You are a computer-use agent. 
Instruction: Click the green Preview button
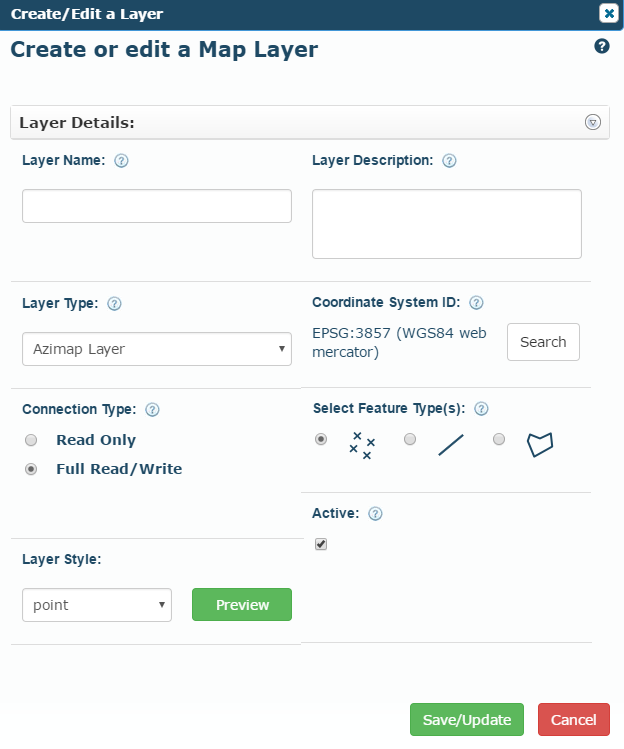pos(242,604)
